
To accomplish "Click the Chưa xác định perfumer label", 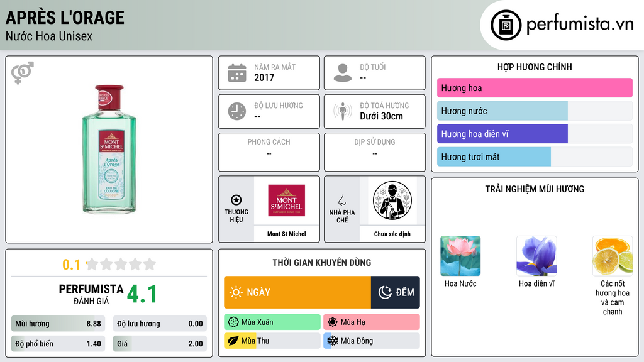I will click(392, 234).
